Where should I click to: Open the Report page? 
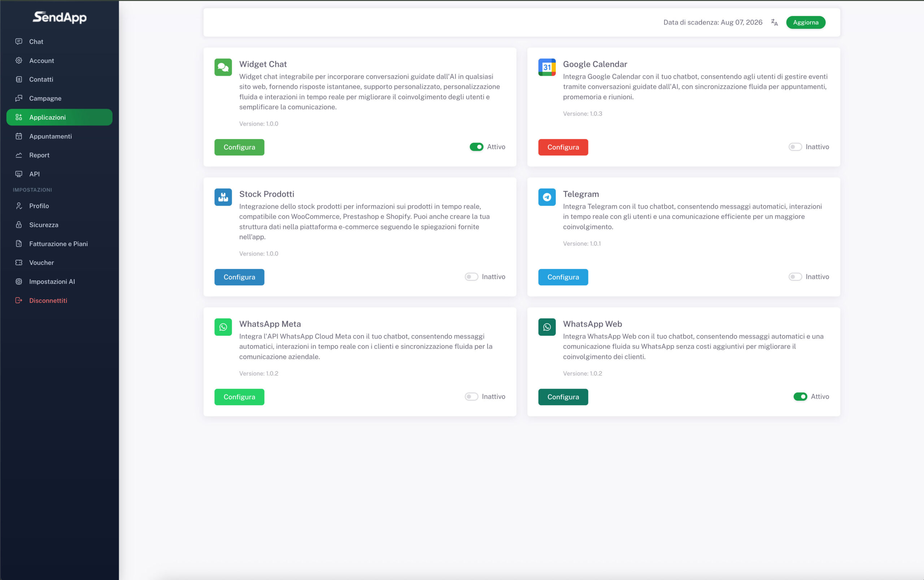click(x=60, y=155)
